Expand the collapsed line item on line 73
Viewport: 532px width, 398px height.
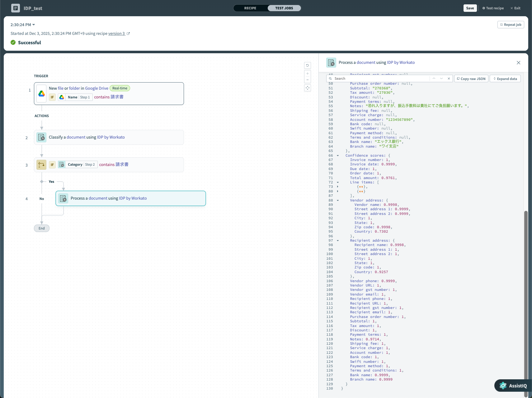338,187
